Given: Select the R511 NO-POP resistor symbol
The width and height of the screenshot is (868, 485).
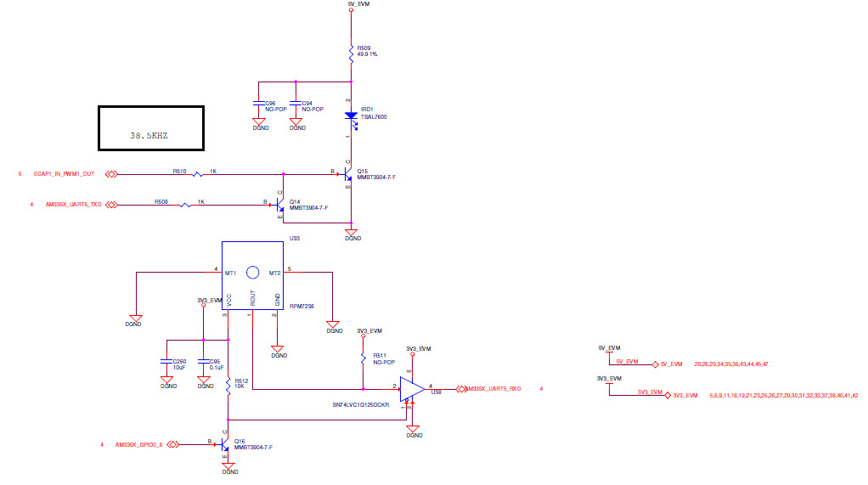Looking at the screenshot, I should [x=364, y=358].
